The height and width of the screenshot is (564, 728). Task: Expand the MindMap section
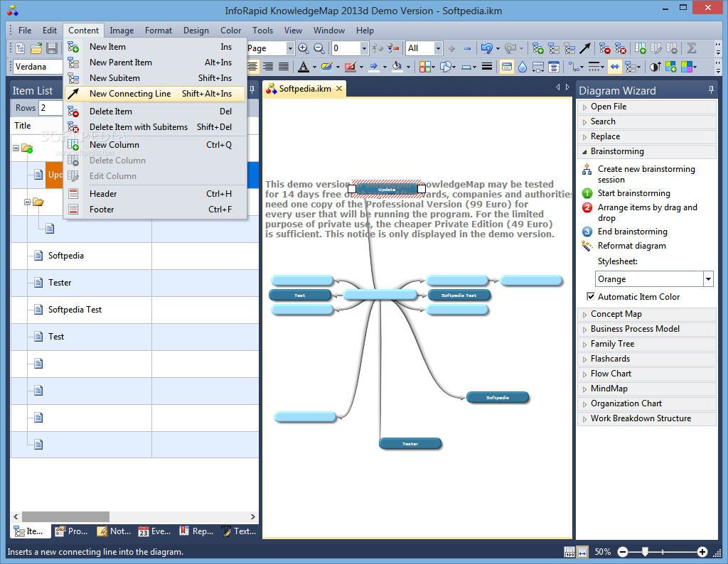pos(584,389)
